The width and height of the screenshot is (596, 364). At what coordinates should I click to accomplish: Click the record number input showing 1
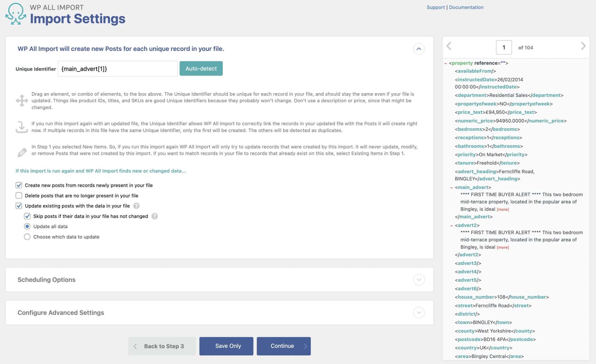504,47
